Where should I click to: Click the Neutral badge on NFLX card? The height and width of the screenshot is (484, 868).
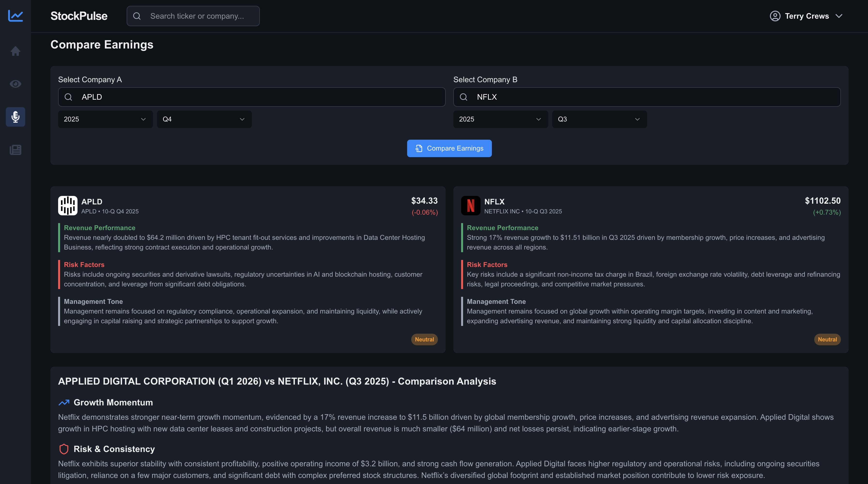point(827,339)
